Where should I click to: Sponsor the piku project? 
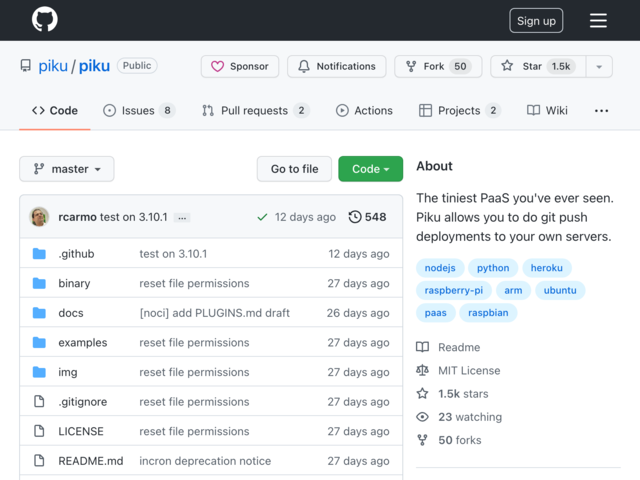(x=240, y=66)
